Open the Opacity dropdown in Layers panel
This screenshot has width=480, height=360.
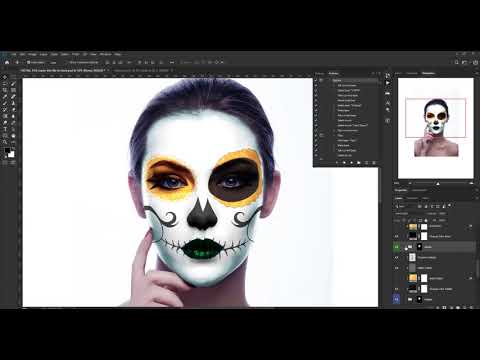(442, 214)
